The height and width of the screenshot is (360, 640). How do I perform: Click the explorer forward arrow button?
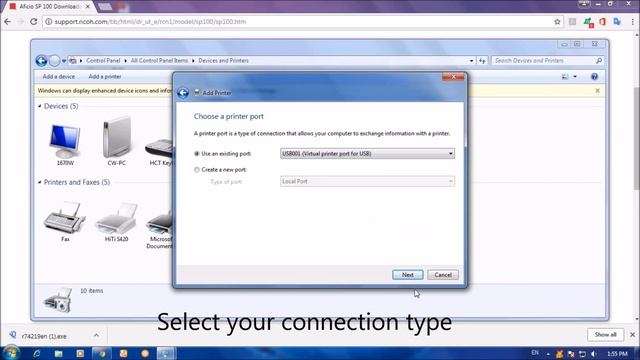coord(54,61)
